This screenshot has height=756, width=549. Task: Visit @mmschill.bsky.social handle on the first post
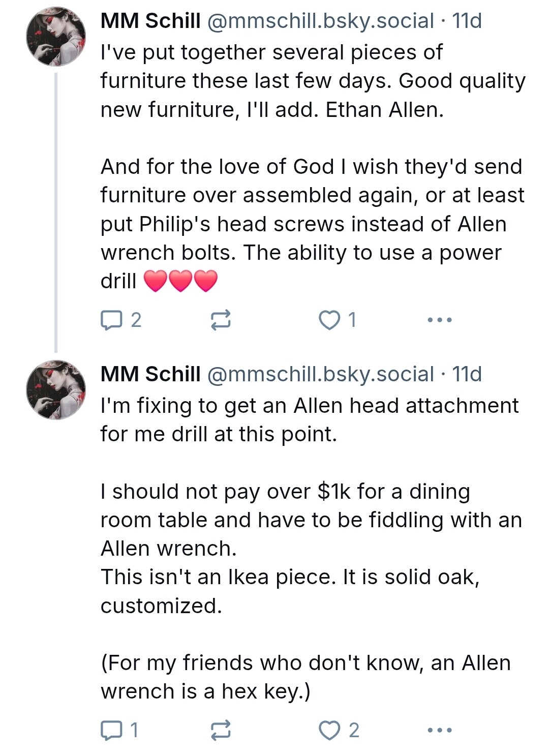pos(320,21)
